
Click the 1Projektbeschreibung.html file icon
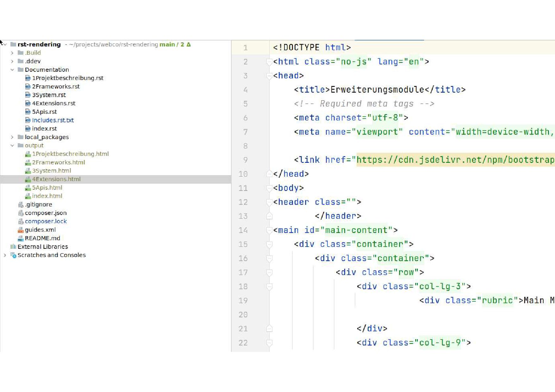28,154
